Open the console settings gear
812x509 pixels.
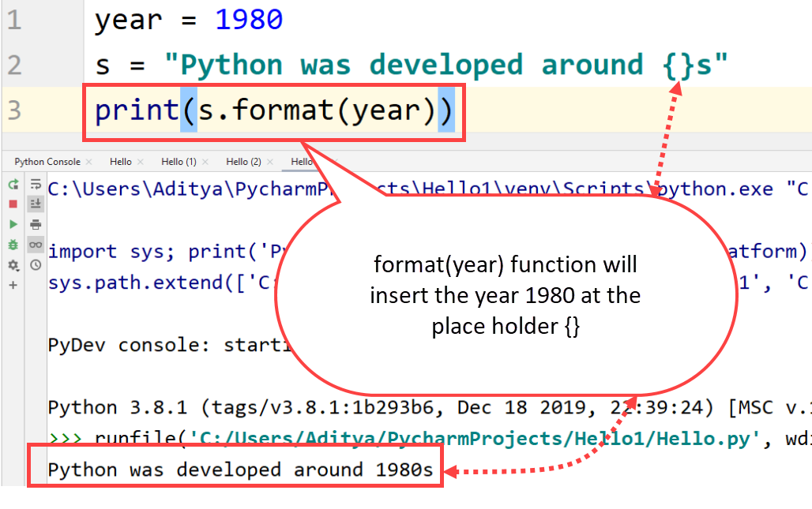pos(10,264)
